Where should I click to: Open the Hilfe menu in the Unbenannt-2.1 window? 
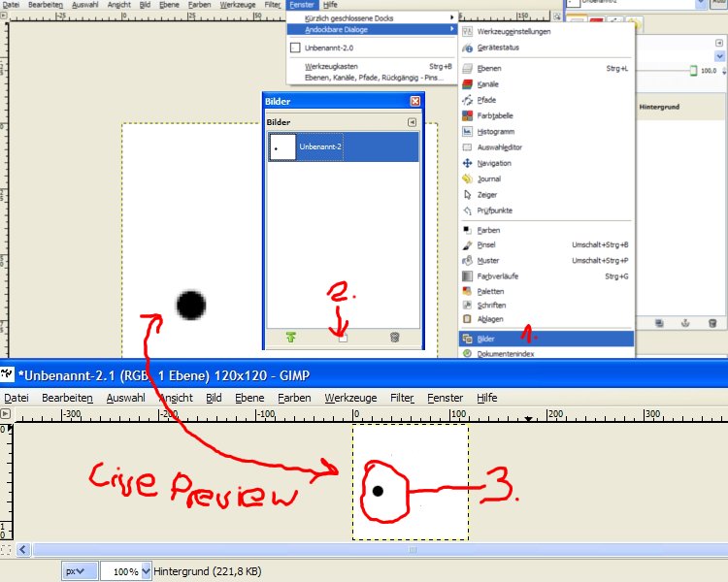point(486,398)
